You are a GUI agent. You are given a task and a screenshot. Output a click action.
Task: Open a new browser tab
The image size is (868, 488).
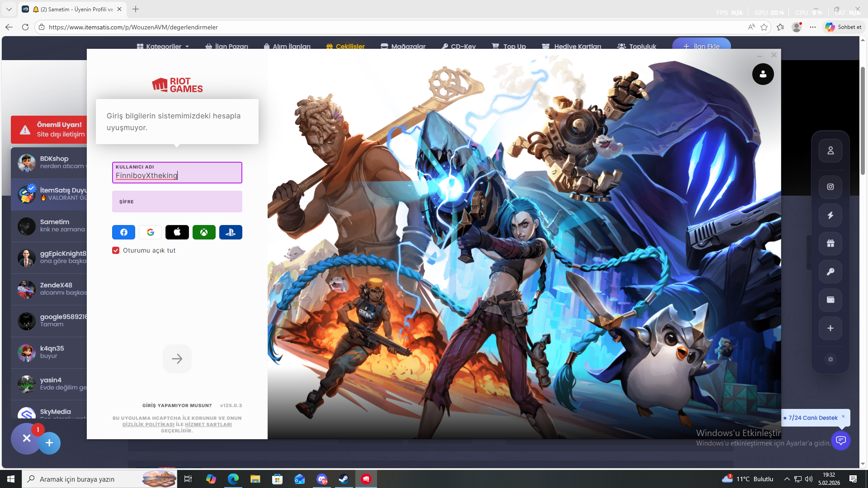click(136, 9)
